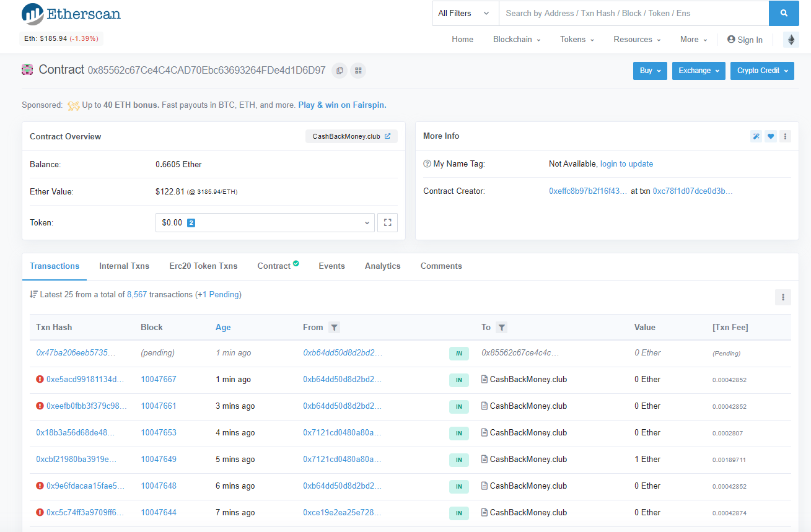Expand the Blockchain menu
811x532 pixels.
517,40
